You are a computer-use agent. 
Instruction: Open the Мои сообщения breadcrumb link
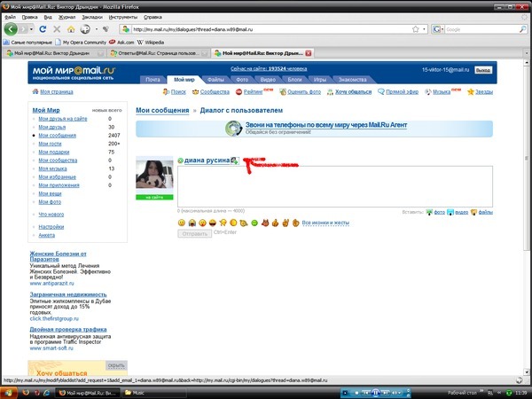(x=162, y=110)
